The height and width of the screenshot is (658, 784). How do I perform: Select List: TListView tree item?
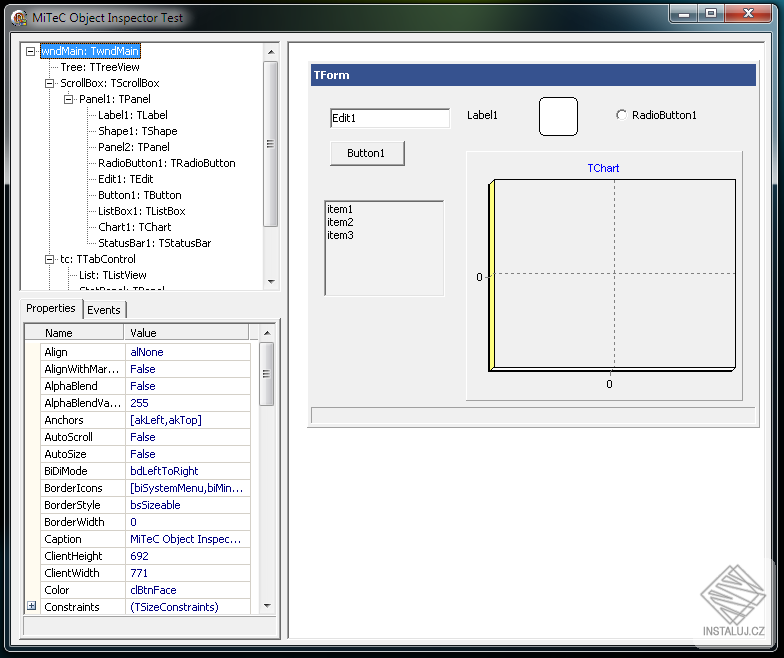pyautogui.click(x=112, y=275)
